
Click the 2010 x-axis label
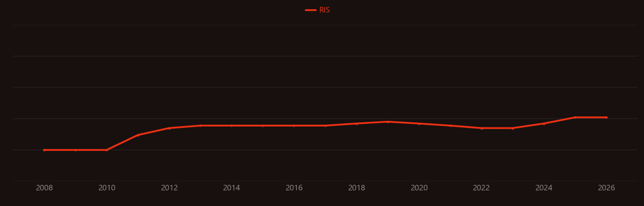107,188
